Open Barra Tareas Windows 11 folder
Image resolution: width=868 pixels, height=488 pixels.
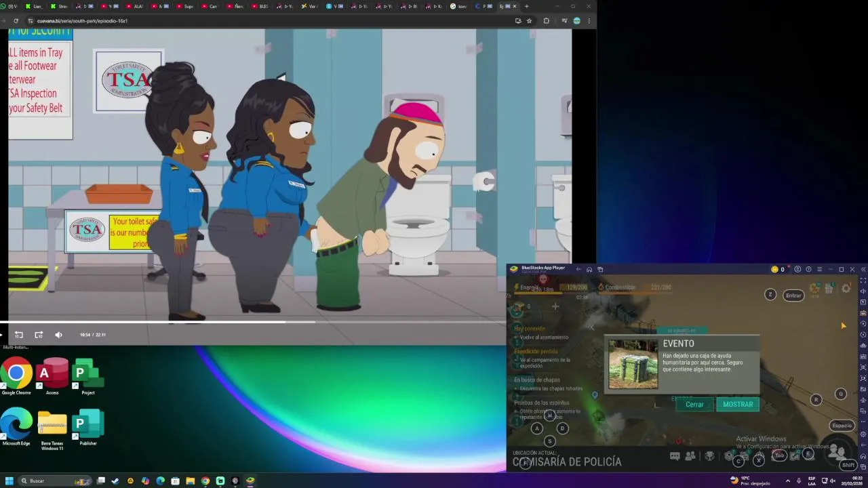click(x=52, y=430)
